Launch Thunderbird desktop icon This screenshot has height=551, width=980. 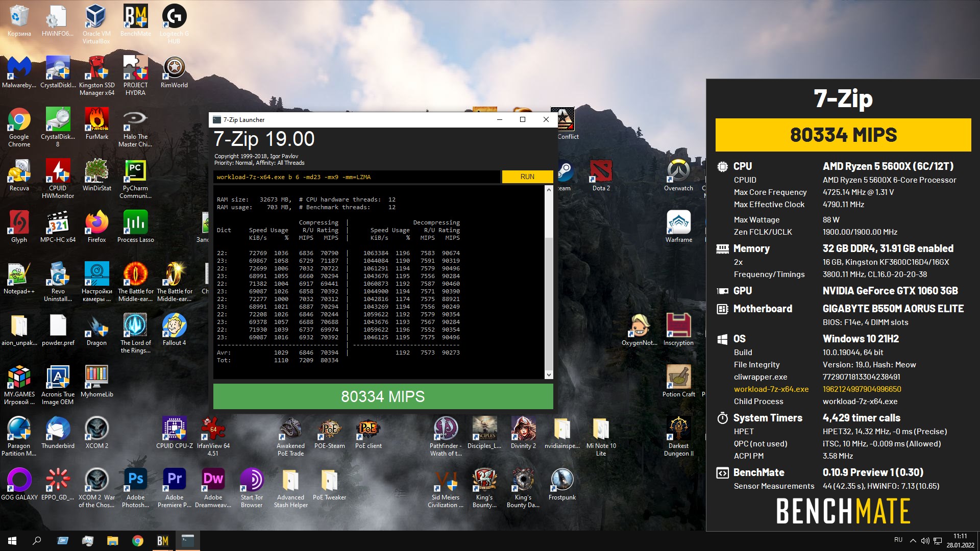(58, 433)
